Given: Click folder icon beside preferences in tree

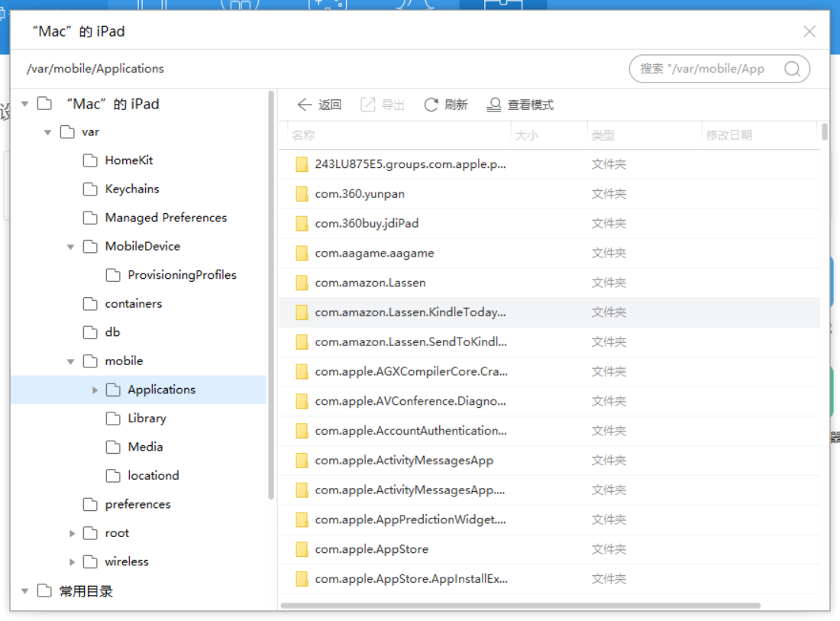Looking at the screenshot, I should pos(91,504).
